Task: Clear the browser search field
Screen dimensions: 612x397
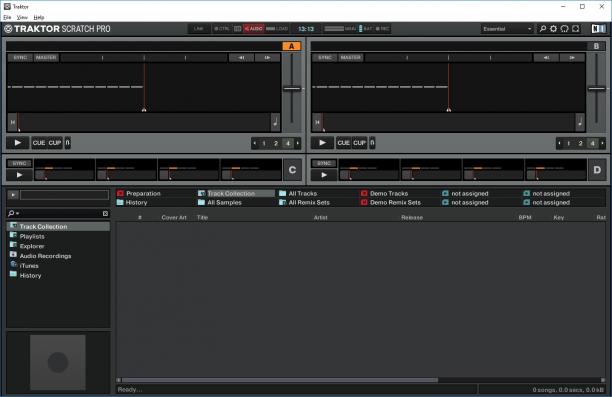Action: tap(105, 214)
